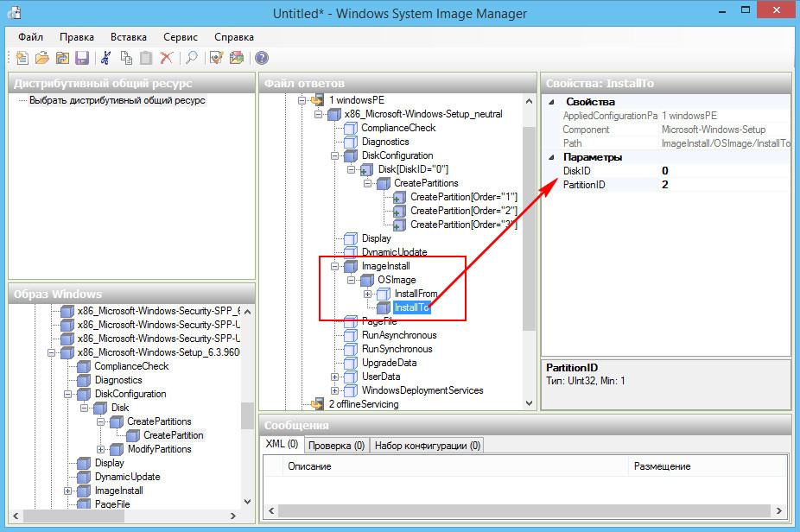Click the Описание column header
The width and height of the screenshot is (800, 532).
pyautogui.click(x=455, y=466)
